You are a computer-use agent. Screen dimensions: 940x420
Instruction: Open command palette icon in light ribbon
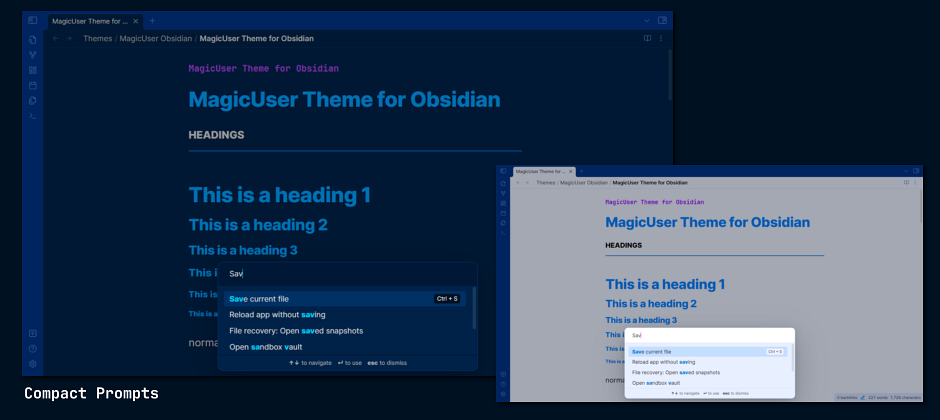coord(503,233)
